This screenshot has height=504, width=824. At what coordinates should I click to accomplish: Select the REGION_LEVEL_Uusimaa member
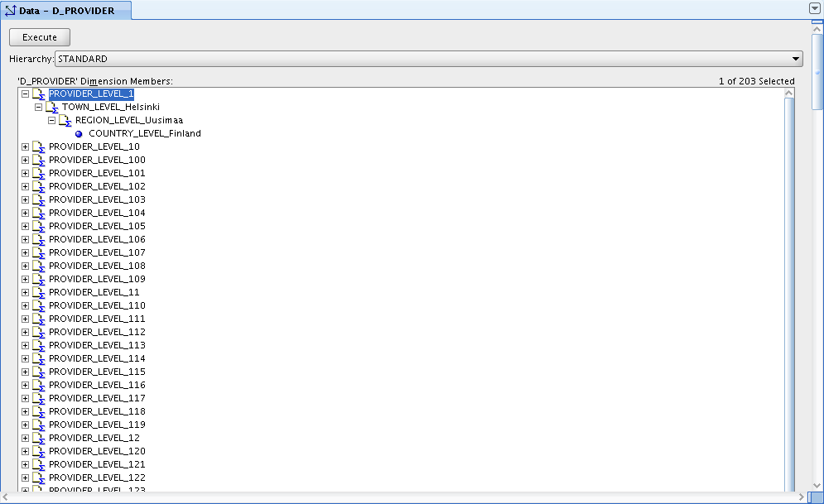pos(129,120)
